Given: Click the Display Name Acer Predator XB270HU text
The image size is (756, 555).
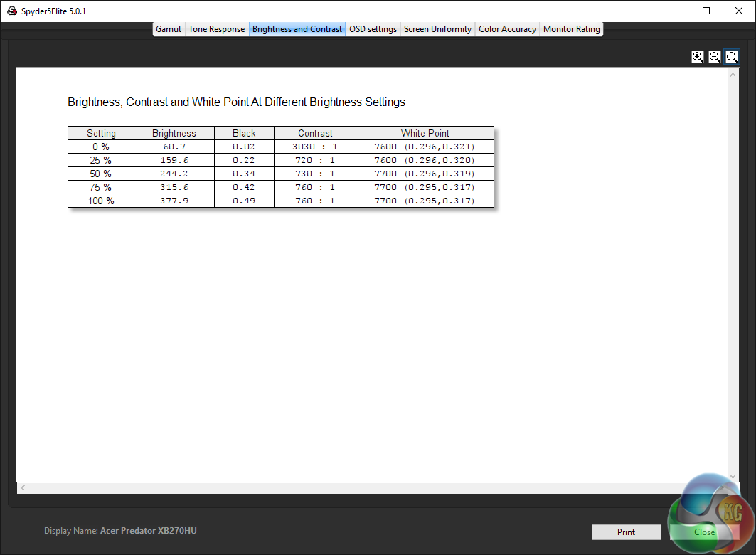Looking at the screenshot, I should click(x=120, y=530).
